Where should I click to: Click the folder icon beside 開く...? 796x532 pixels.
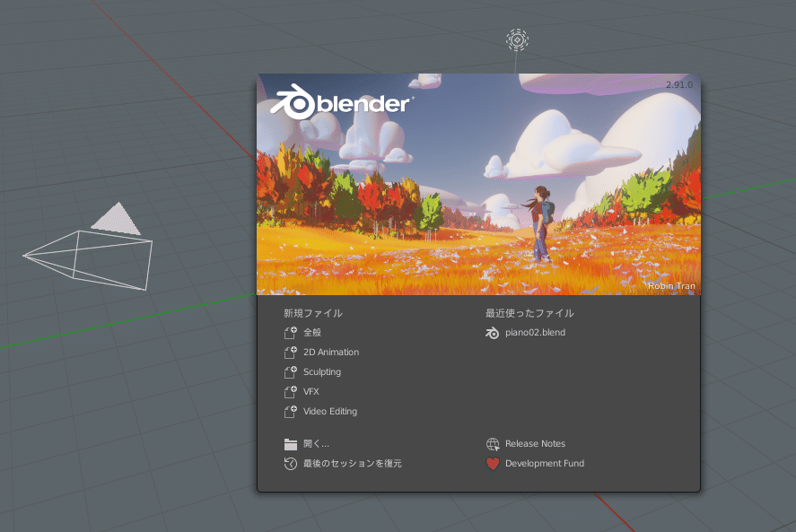(291, 444)
